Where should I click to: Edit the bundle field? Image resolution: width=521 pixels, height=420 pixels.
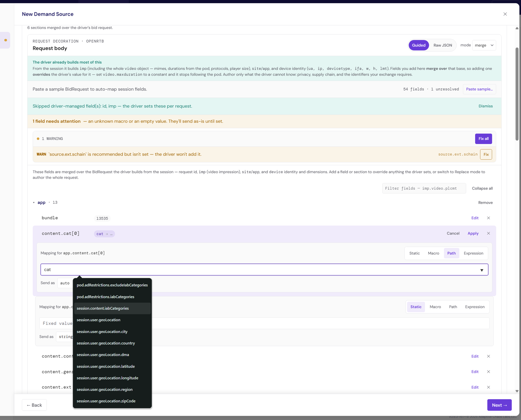click(x=475, y=218)
